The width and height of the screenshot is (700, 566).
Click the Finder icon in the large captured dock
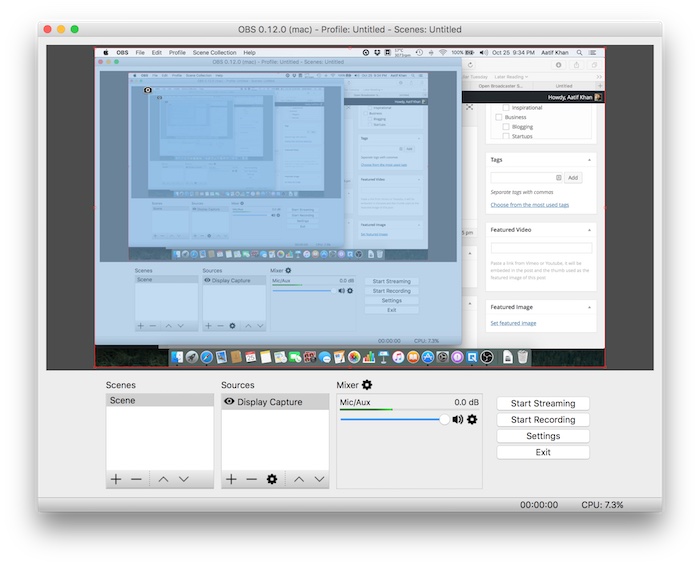[x=177, y=357]
